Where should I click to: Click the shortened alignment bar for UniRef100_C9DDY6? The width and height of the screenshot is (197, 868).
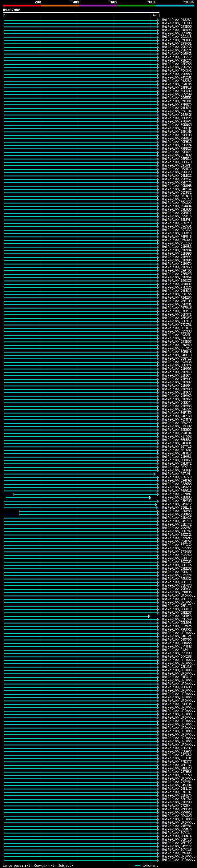[x=77, y=616]
